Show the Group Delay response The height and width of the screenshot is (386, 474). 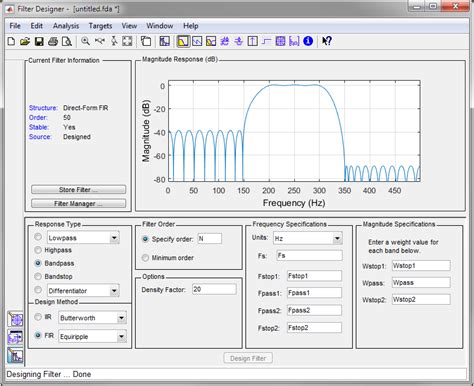pos(225,41)
